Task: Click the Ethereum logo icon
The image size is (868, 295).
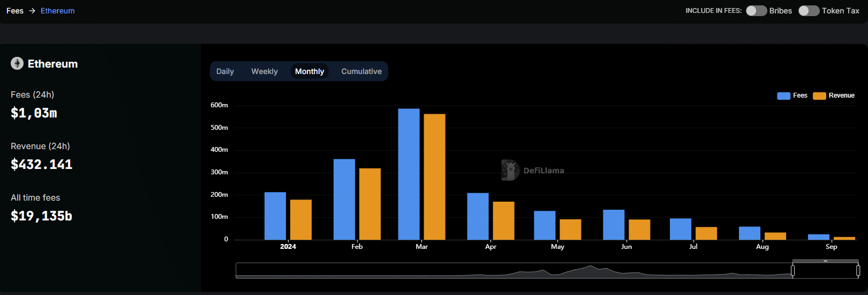Action: [17, 64]
